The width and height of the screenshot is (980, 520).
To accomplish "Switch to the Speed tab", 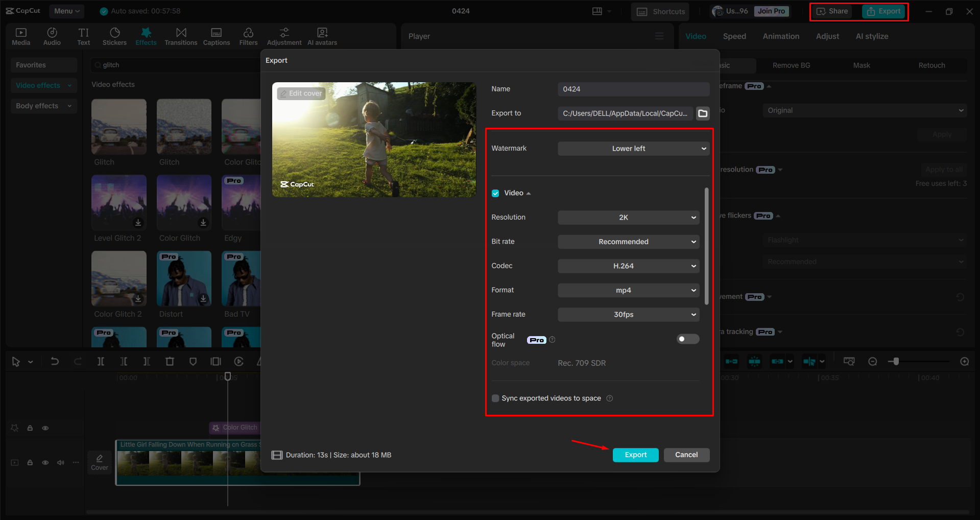I will coord(734,36).
